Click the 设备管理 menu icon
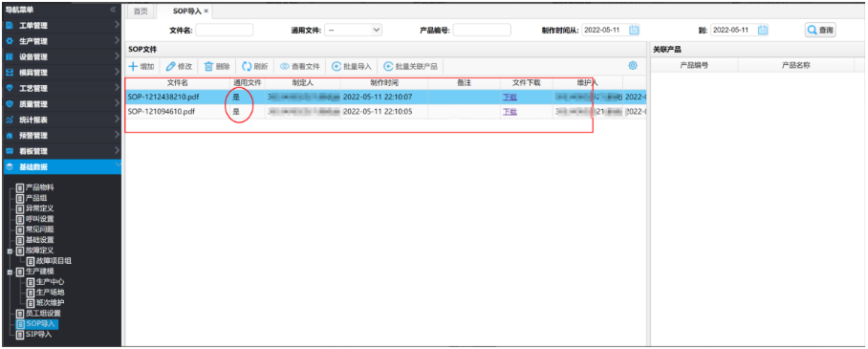Screen dimensions: 868x349 pyautogui.click(x=10, y=56)
